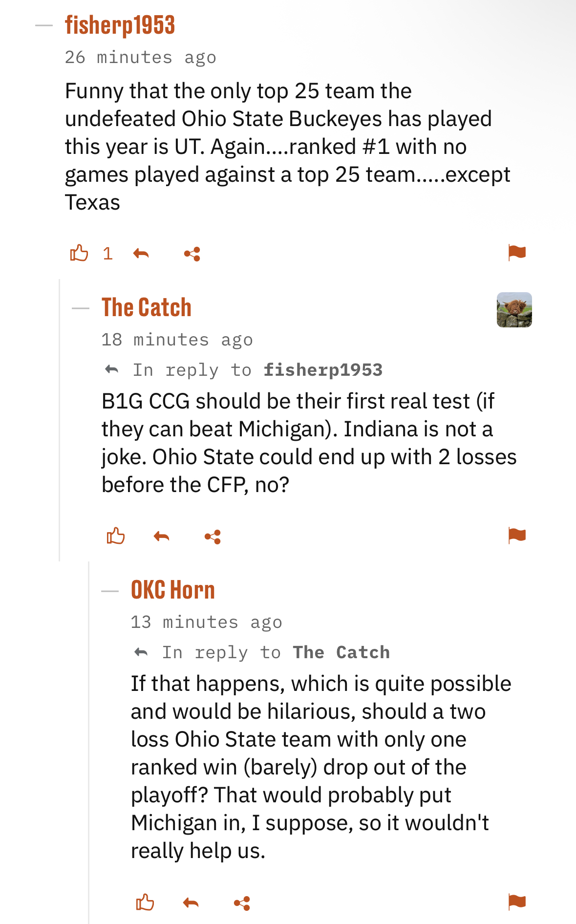The height and width of the screenshot is (924, 576).
Task: Like fisherp1953's comment with thumbs up
Action: coord(79,253)
